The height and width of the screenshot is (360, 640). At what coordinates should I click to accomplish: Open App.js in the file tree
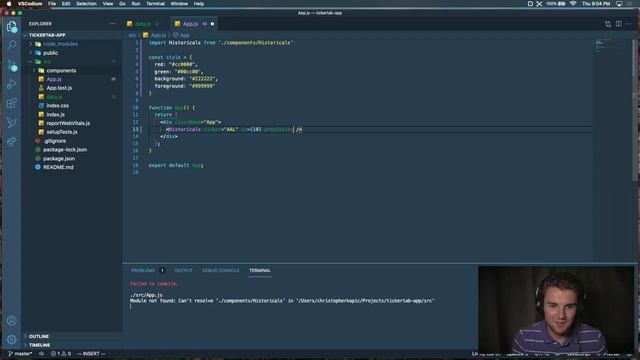click(53, 79)
